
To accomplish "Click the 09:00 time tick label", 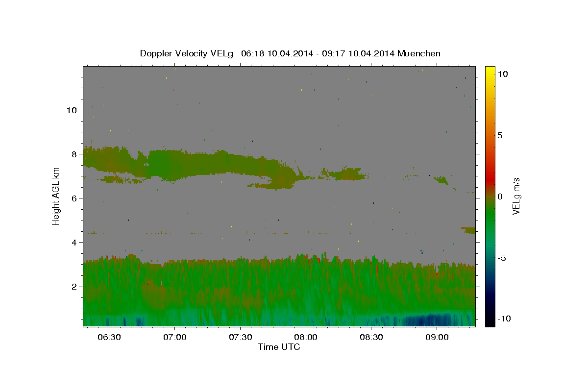I will pos(437,337).
